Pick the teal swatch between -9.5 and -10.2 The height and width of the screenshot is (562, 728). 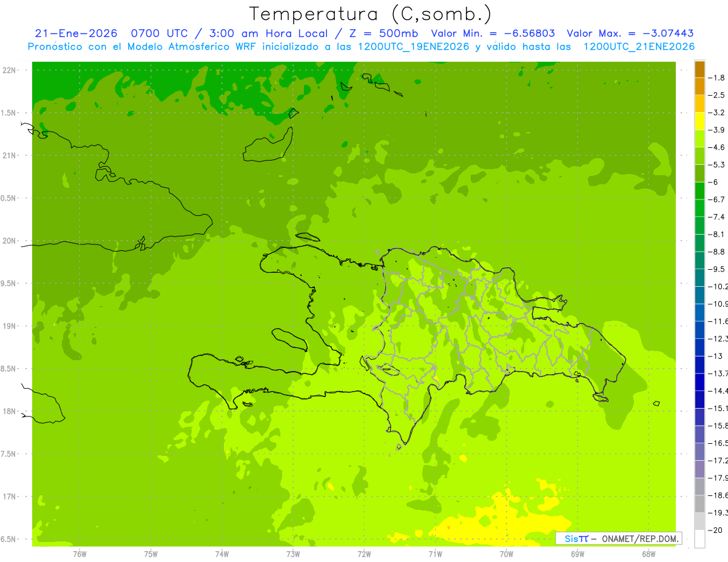pyautogui.click(x=699, y=278)
